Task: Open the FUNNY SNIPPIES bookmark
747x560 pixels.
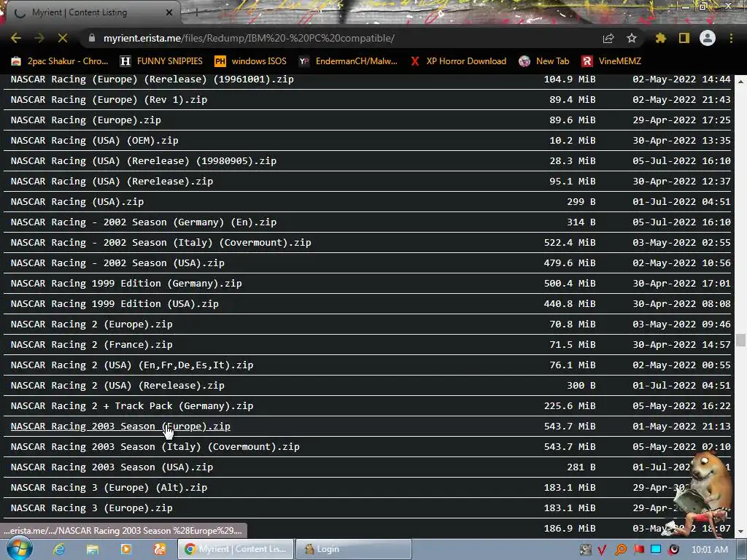Action: click(x=161, y=61)
